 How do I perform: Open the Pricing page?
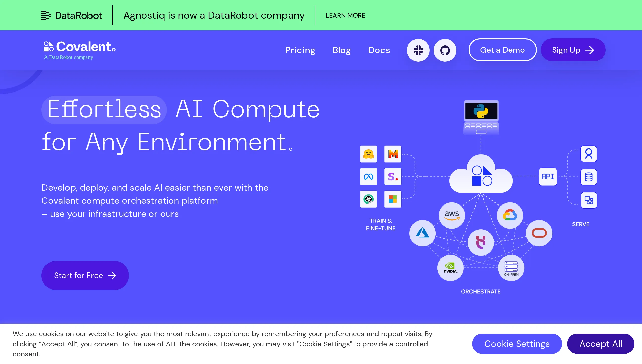point(300,50)
